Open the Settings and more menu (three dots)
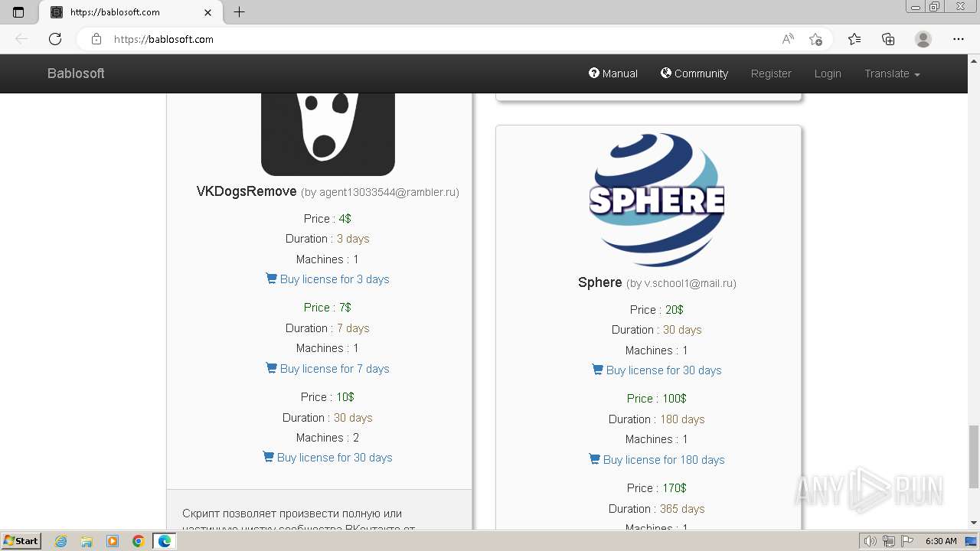Screen dimensions: 980x551 (959, 39)
